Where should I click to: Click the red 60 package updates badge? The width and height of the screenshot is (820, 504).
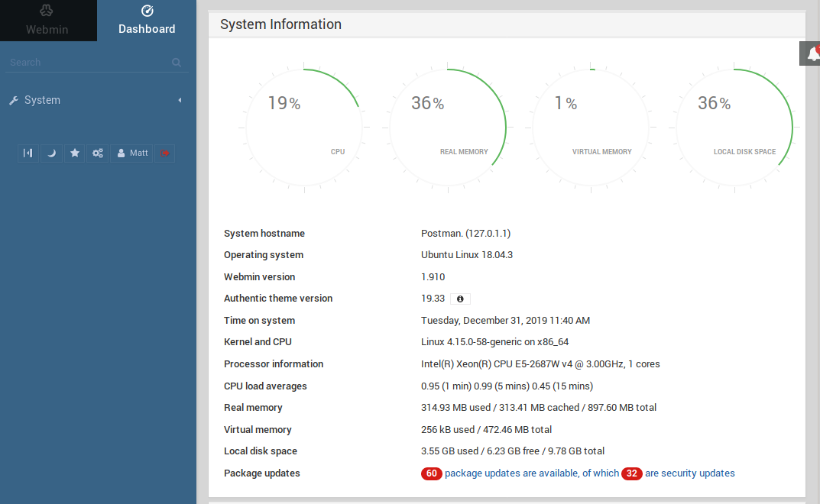tap(431, 473)
